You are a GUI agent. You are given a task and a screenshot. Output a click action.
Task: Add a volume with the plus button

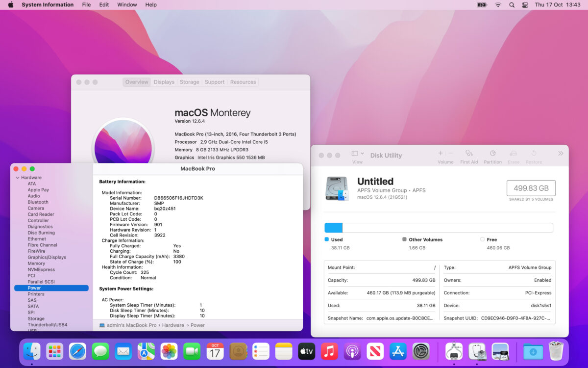coord(441,153)
